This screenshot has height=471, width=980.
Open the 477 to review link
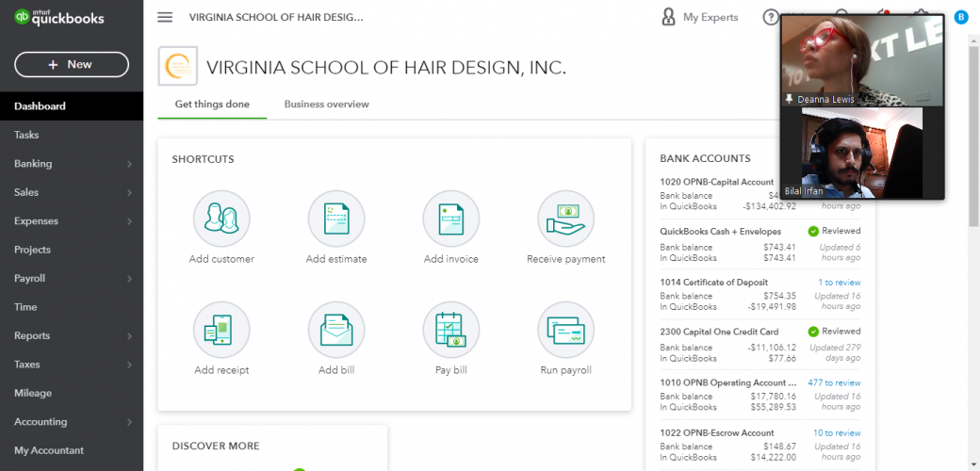click(x=834, y=382)
